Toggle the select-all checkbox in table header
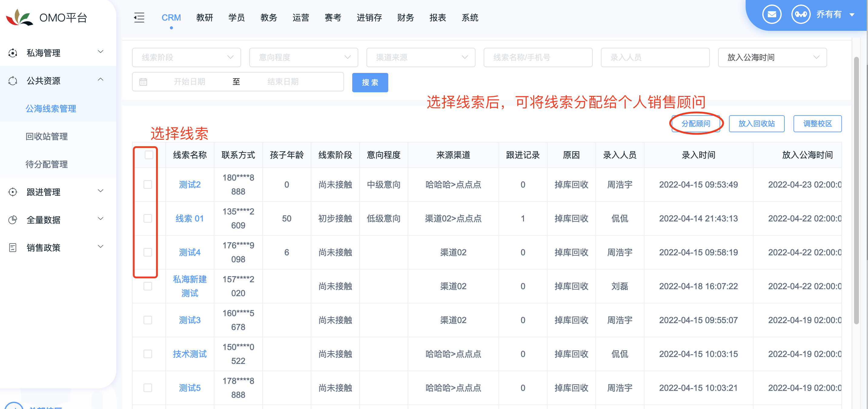 click(x=149, y=155)
